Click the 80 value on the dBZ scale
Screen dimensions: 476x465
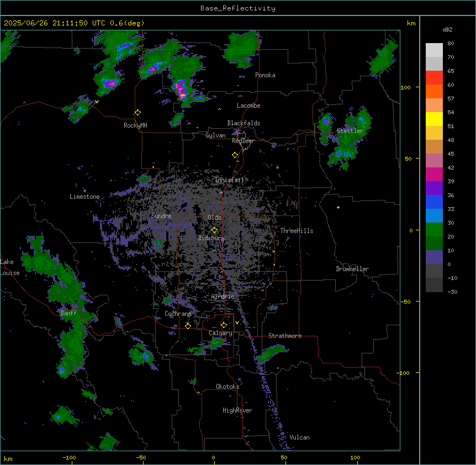(451, 44)
